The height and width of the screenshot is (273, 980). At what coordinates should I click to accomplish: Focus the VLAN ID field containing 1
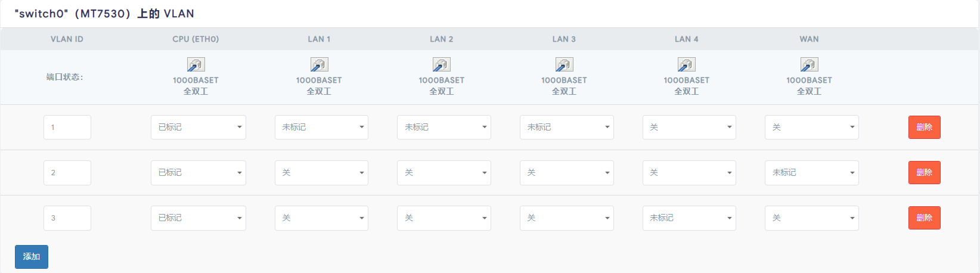(x=67, y=128)
